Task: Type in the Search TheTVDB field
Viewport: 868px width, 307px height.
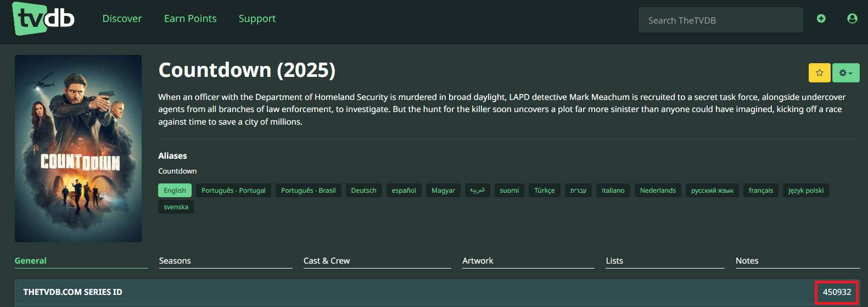Action: point(720,20)
